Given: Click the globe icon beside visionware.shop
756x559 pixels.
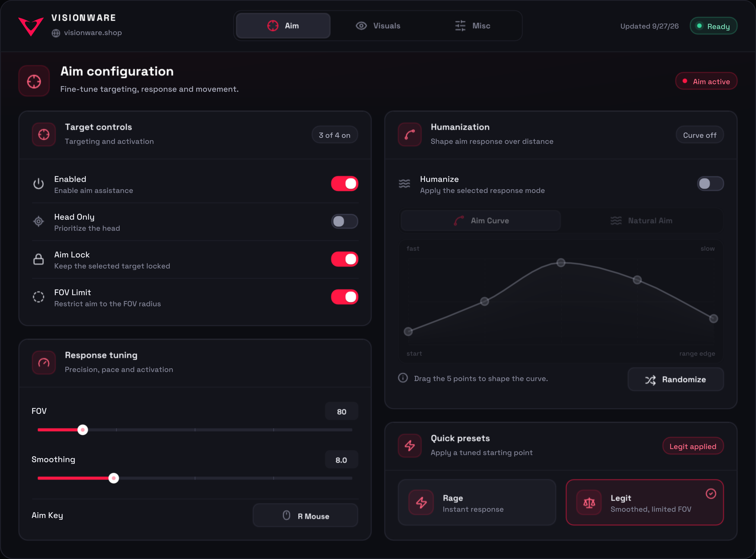Looking at the screenshot, I should pos(56,33).
